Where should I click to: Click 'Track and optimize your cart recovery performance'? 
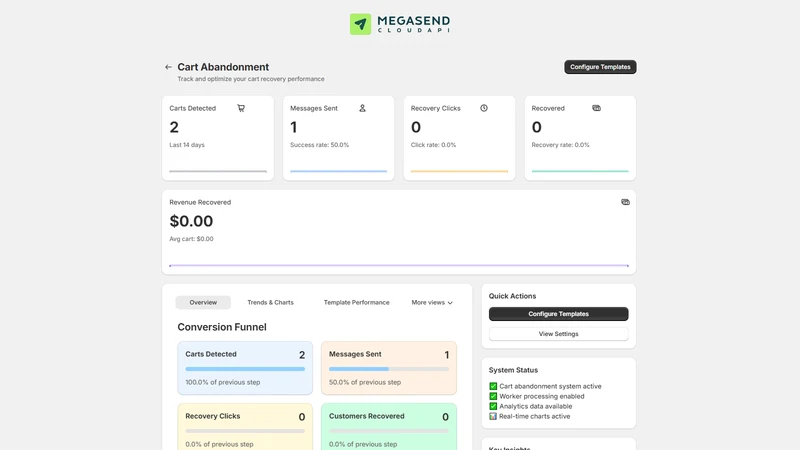click(x=251, y=79)
